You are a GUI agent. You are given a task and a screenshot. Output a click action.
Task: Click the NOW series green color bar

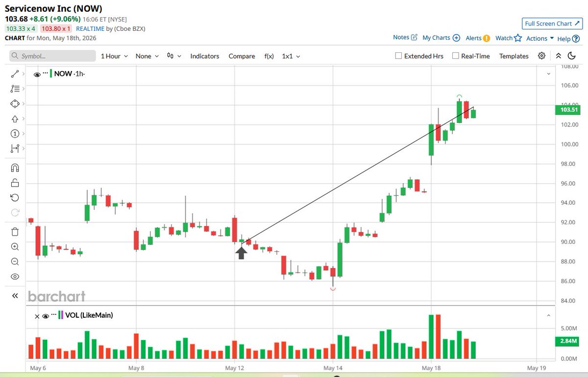tap(51, 73)
